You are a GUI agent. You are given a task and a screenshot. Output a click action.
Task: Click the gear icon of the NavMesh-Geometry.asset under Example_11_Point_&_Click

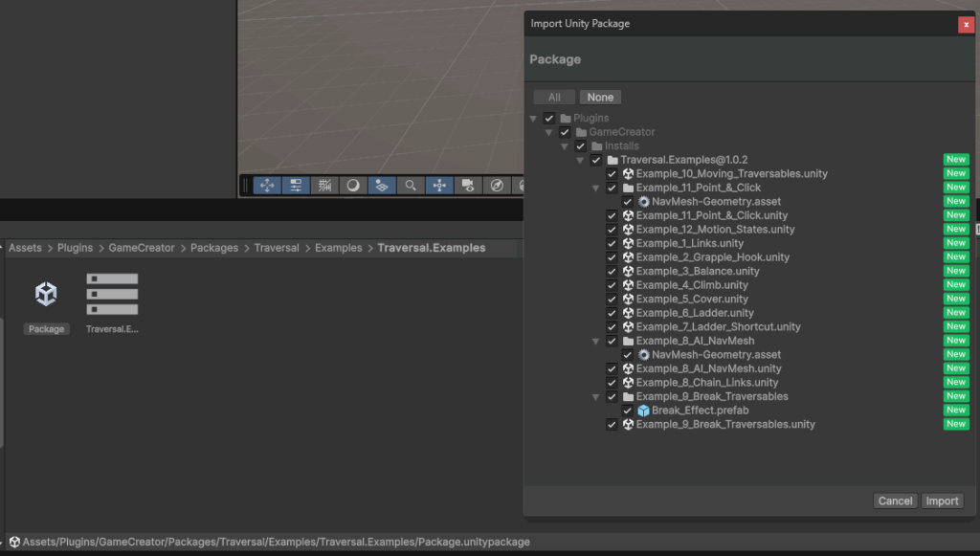[644, 202]
